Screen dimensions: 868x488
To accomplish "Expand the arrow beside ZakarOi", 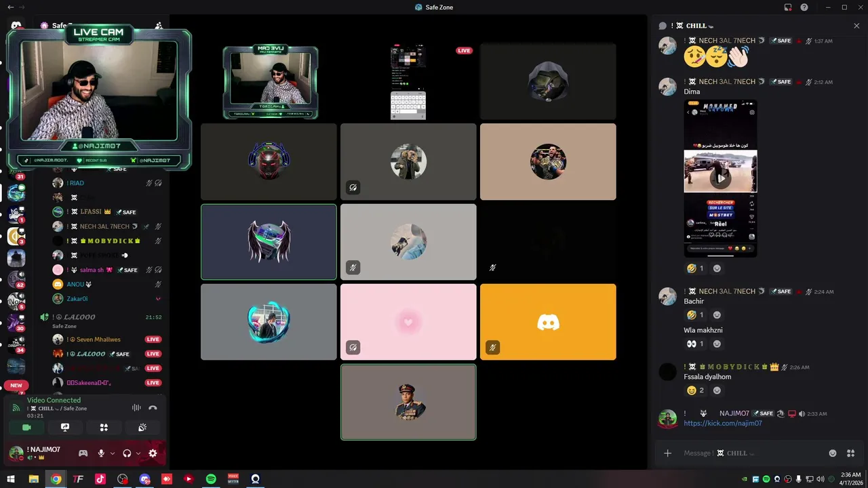I will 158,299.
